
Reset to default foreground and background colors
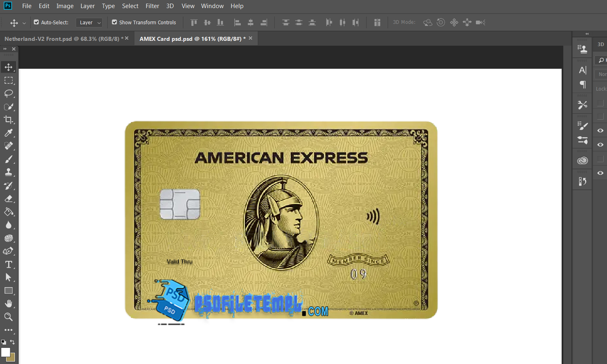click(4, 342)
